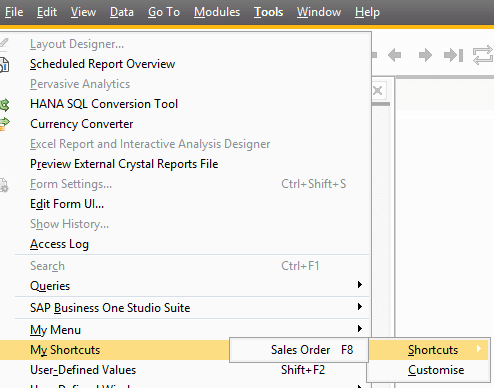Open the File menu
The height and width of the screenshot is (388, 494).
pos(14,12)
